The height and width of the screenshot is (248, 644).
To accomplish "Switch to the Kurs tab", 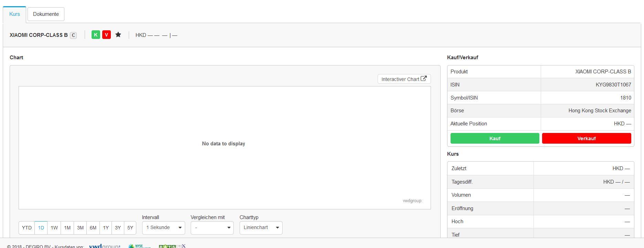I will click(x=14, y=14).
